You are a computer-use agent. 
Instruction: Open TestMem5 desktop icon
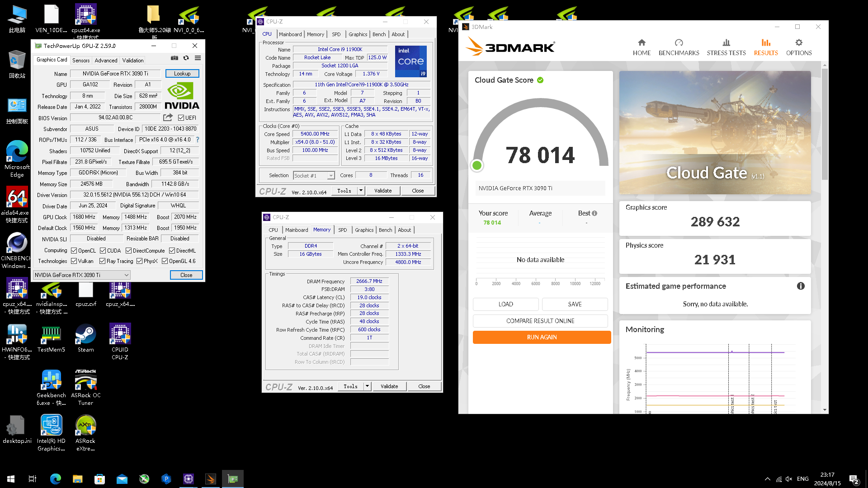tap(51, 338)
